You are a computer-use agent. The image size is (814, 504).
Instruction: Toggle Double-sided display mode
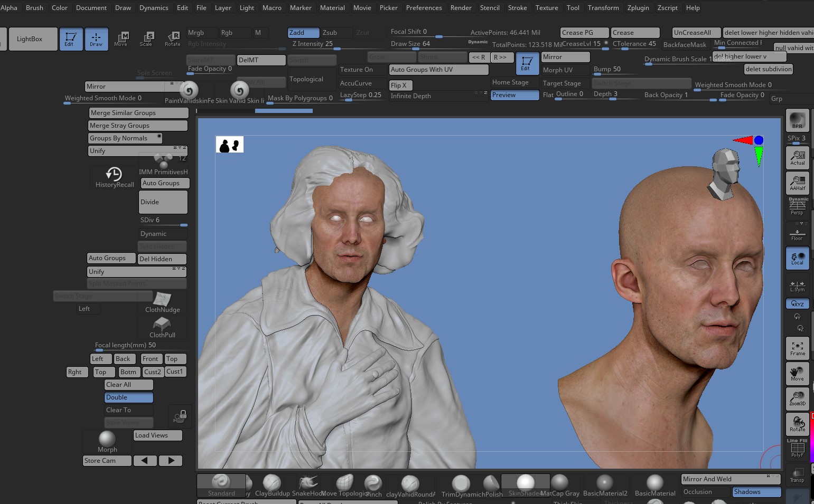tap(128, 397)
